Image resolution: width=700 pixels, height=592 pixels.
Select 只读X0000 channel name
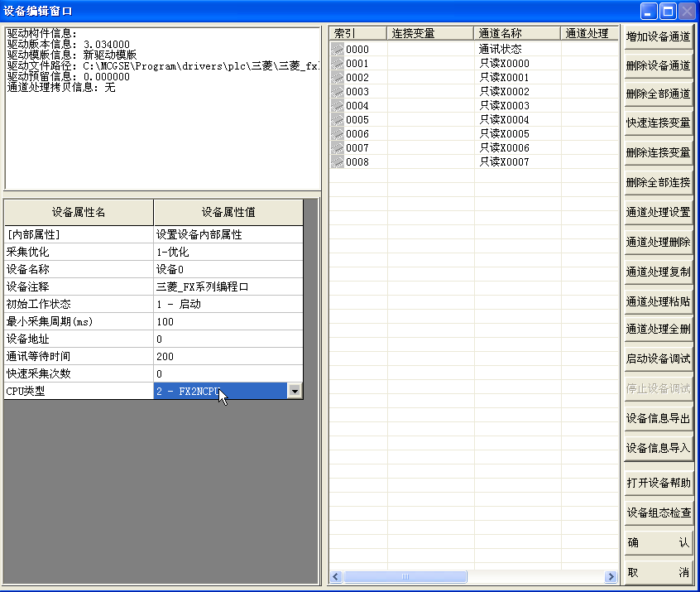click(x=505, y=64)
